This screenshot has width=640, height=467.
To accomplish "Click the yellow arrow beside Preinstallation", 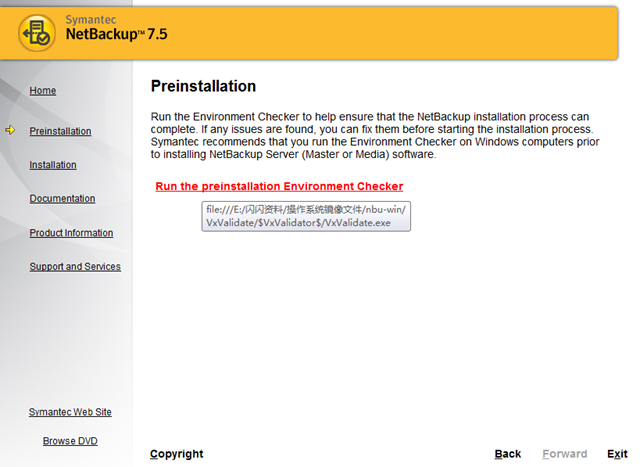I will coord(10,130).
